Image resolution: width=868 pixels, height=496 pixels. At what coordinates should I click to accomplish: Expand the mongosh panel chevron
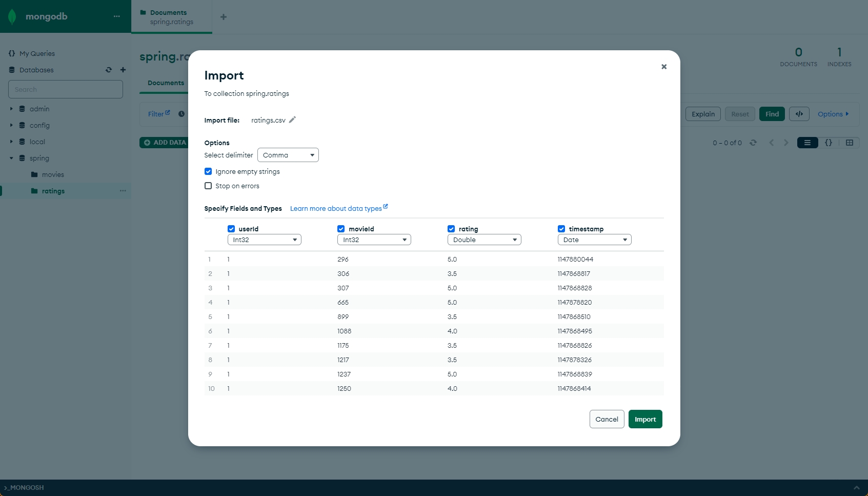(856, 487)
